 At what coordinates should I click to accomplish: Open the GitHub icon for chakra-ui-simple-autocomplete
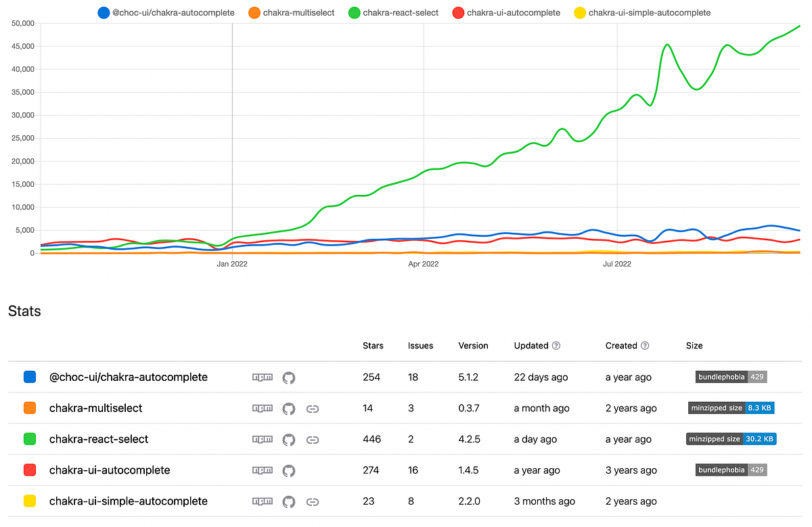[x=289, y=501]
